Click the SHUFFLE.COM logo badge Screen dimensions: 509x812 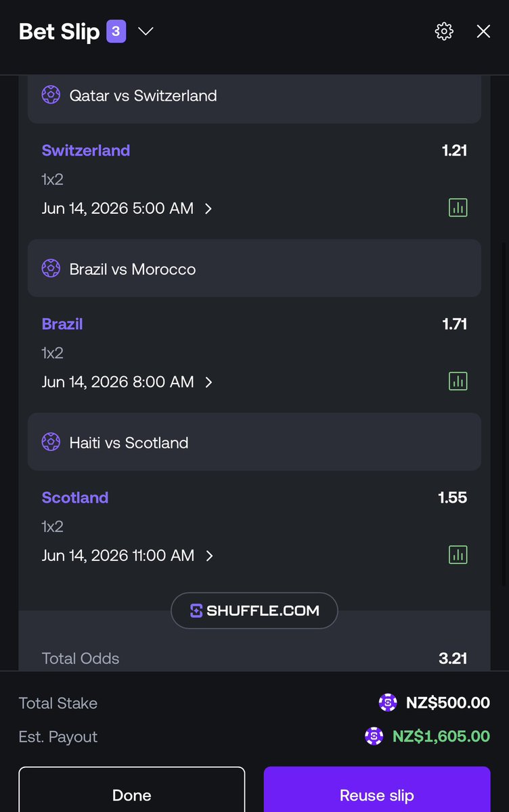point(255,610)
